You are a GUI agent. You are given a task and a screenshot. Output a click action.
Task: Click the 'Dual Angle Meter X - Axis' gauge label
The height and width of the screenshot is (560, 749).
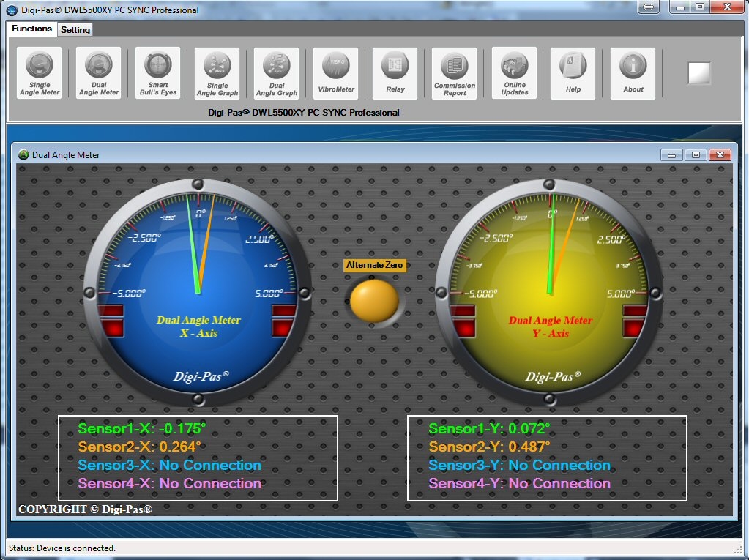(x=198, y=326)
